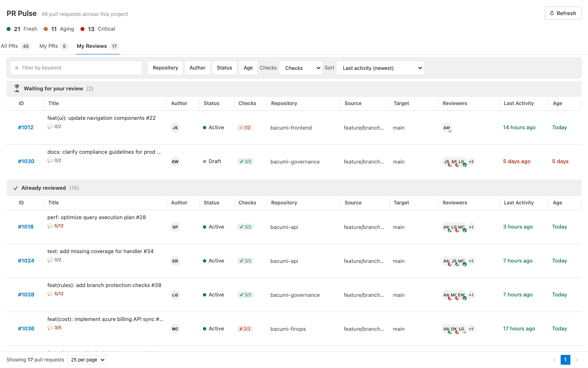The image size is (588, 368).
Task: Click the LG author avatar on PR #1028
Action: (175, 295)
